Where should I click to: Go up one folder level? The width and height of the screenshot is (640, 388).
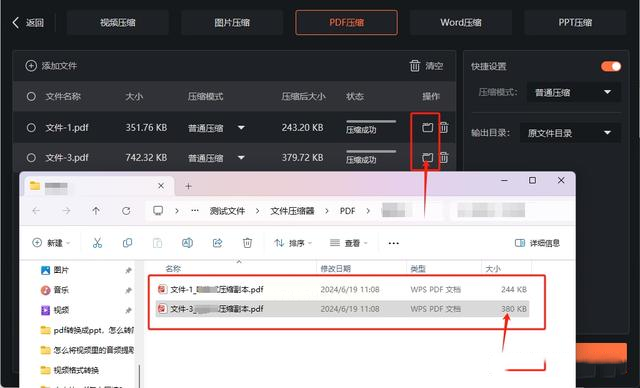[x=96, y=211]
